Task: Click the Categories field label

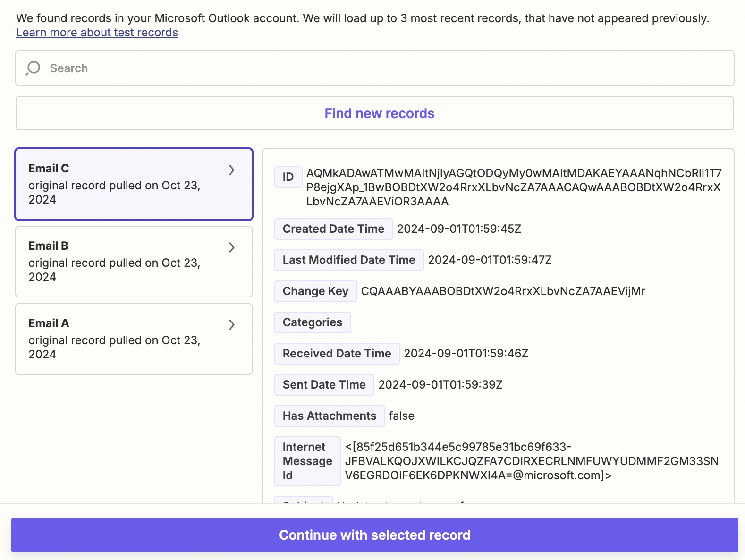Action: tap(313, 322)
